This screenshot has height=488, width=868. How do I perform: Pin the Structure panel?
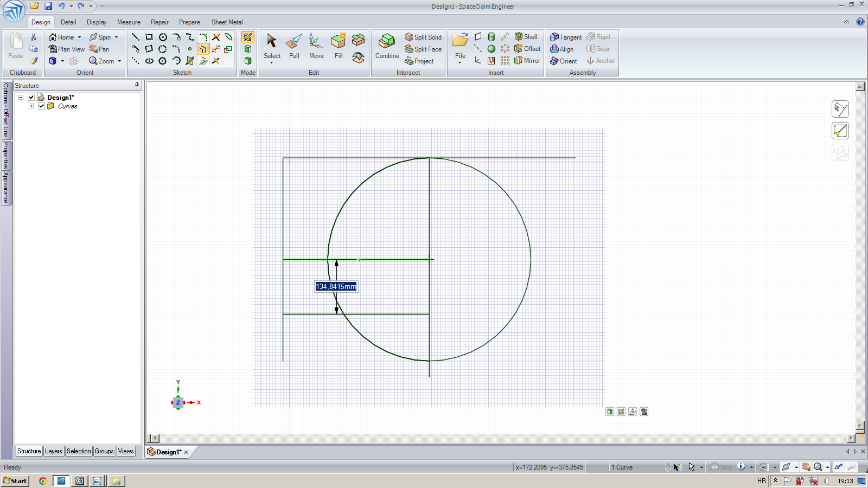click(x=137, y=85)
